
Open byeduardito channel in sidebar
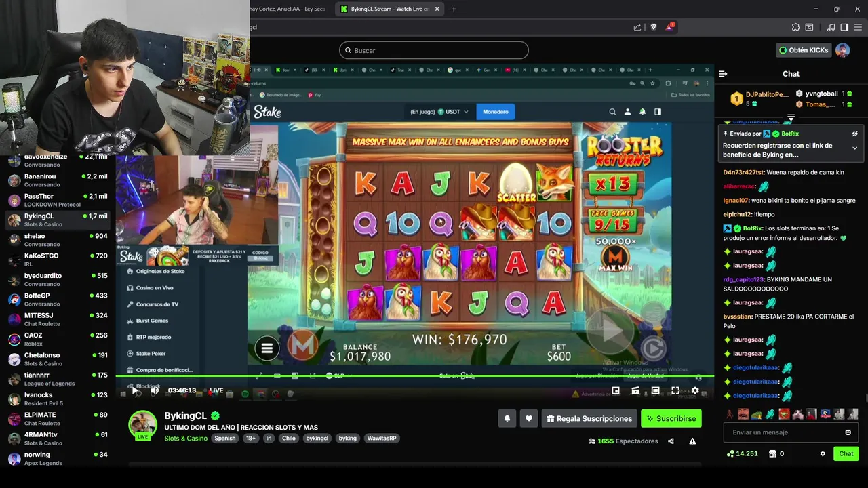58,279
